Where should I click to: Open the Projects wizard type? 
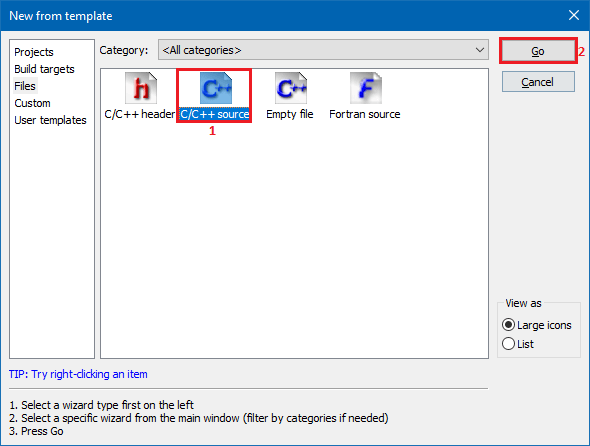coord(34,52)
